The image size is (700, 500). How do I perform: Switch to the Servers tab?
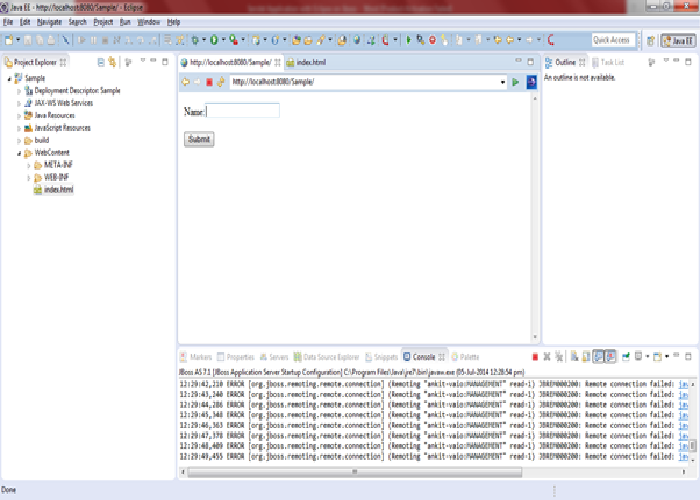274,357
